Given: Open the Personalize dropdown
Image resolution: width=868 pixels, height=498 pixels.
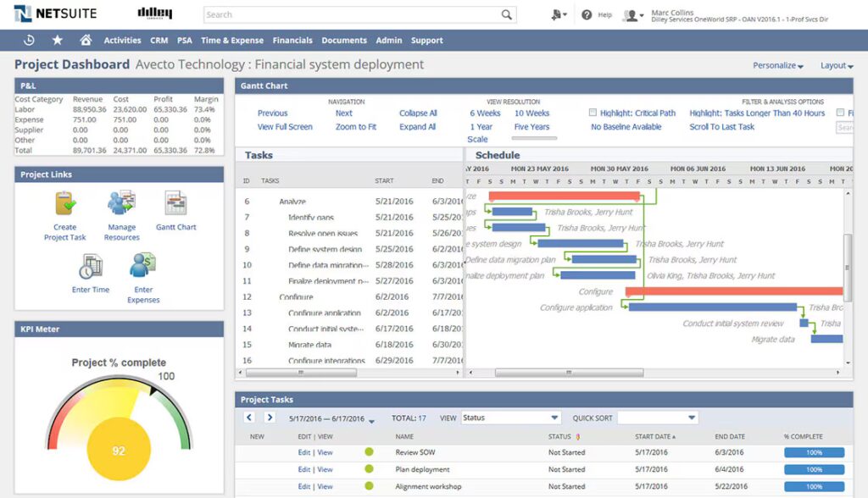Looking at the screenshot, I should pos(779,65).
